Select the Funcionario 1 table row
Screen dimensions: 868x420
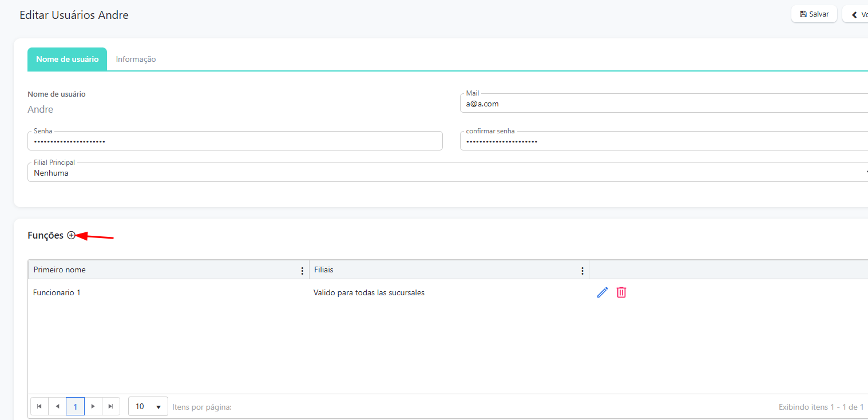(172, 293)
